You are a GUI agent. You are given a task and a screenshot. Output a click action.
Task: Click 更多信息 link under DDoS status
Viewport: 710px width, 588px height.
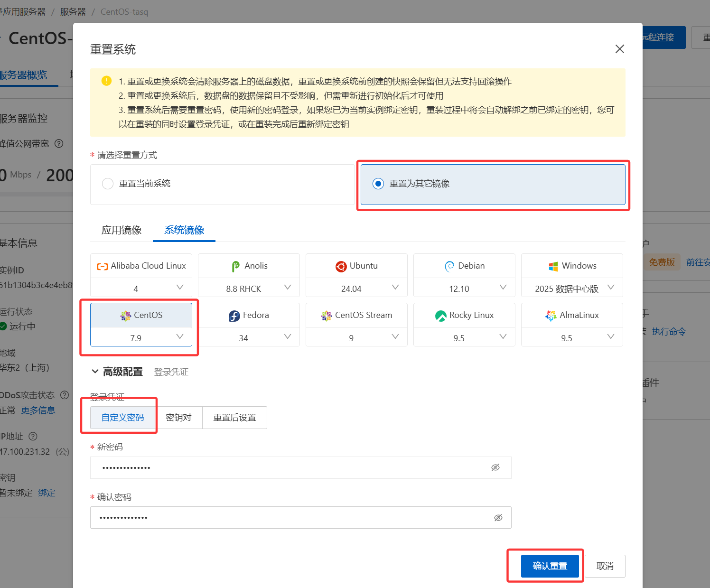(x=38, y=411)
